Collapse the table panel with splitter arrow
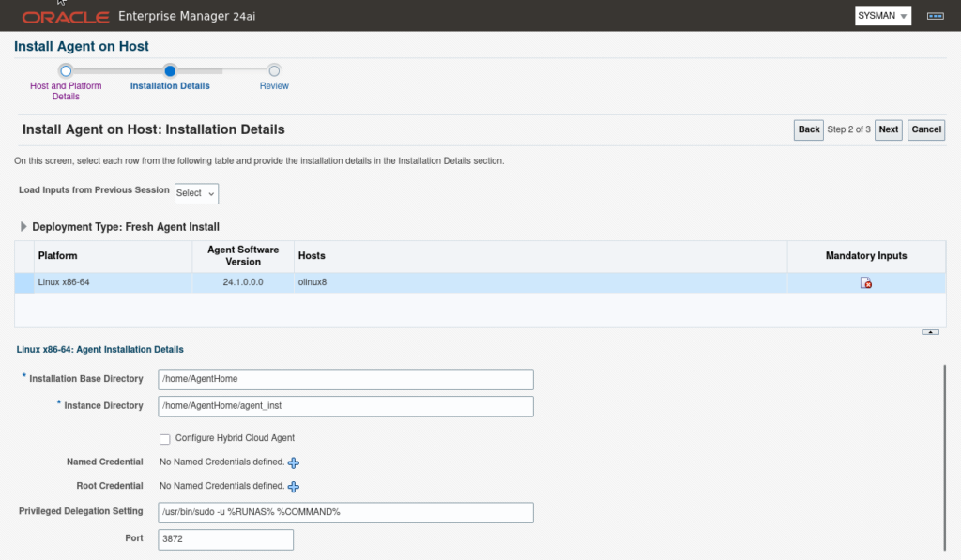The image size is (961, 560). tap(930, 332)
